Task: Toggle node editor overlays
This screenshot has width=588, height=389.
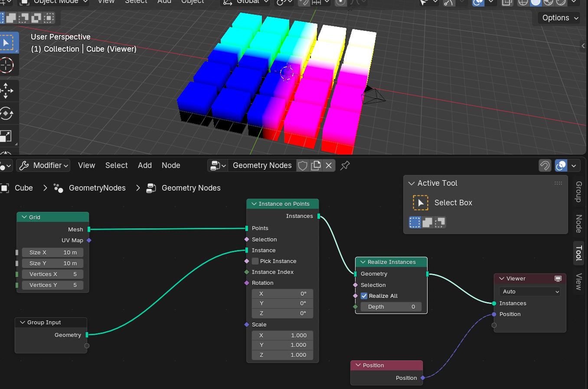Action: click(x=561, y=165)
